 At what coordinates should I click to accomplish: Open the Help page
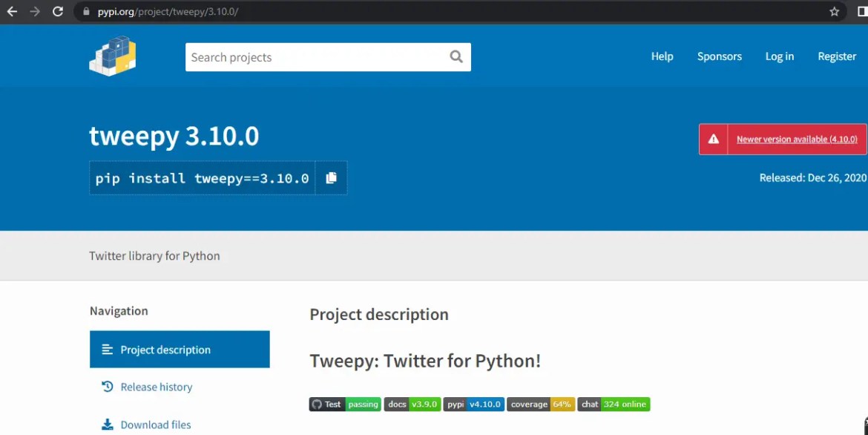point(662,56)
